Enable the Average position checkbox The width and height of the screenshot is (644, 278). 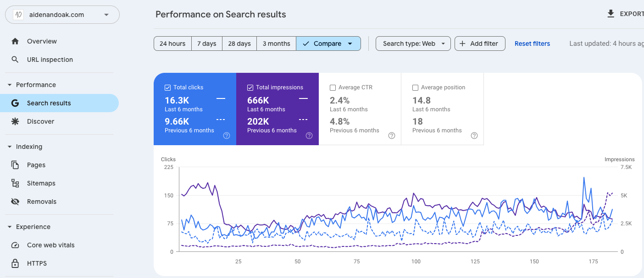click(415, 87)
